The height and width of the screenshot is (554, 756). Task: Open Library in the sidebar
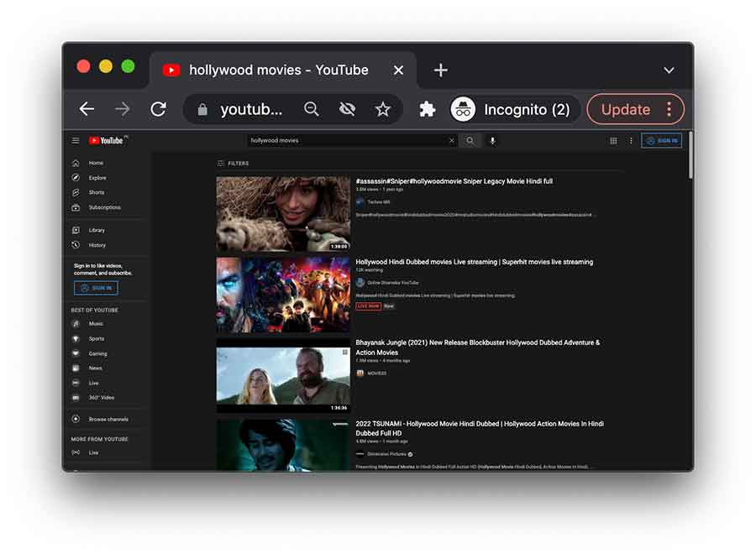tap(107, 230)
